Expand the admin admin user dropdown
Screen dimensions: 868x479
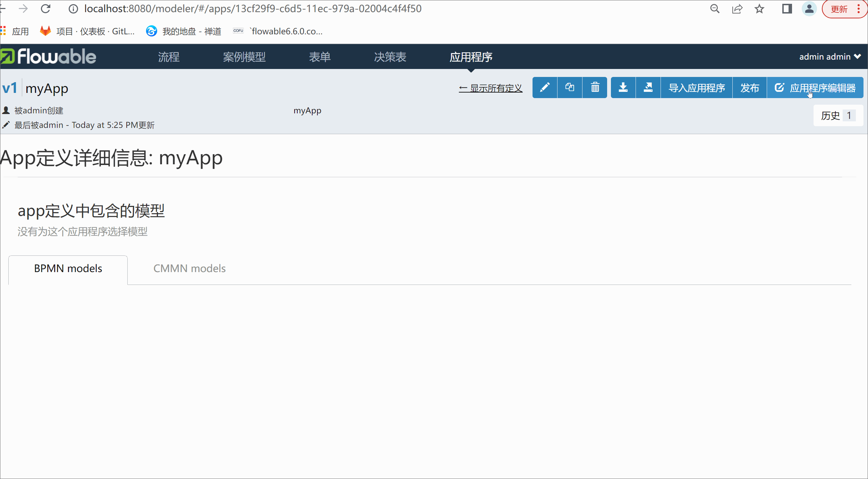coord(830,57)
